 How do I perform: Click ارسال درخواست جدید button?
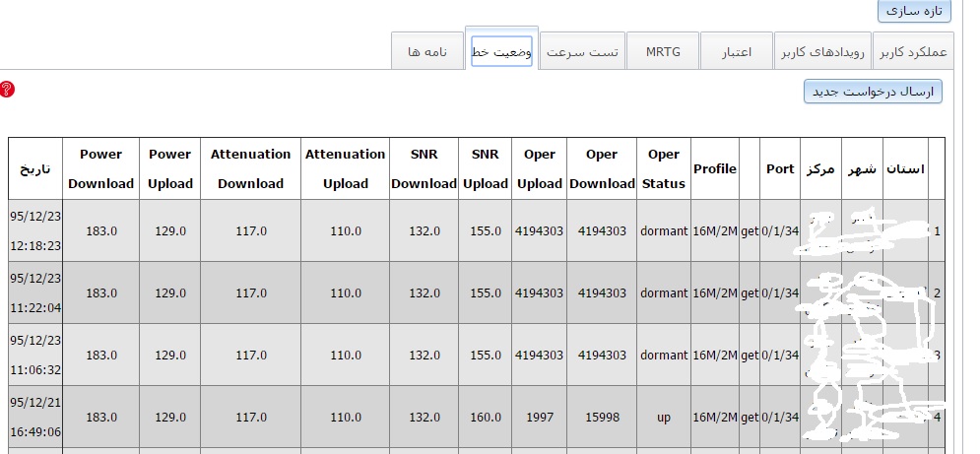[x=874, y=92]
